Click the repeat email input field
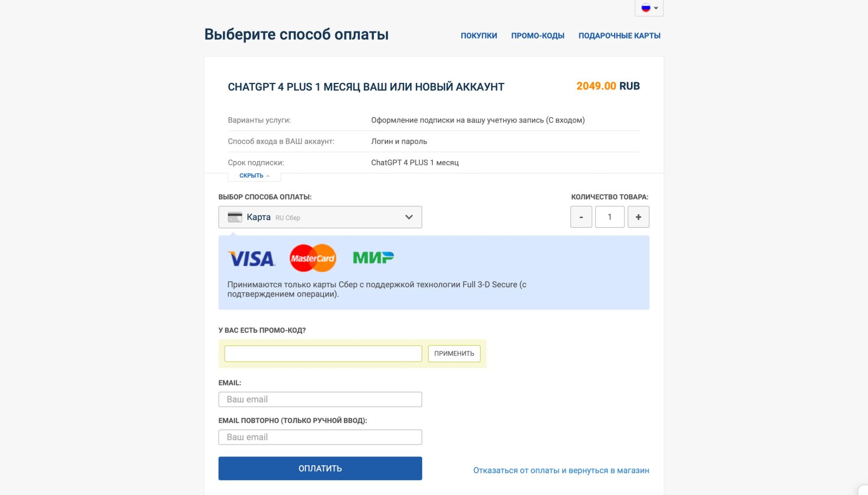 [320, 436]
